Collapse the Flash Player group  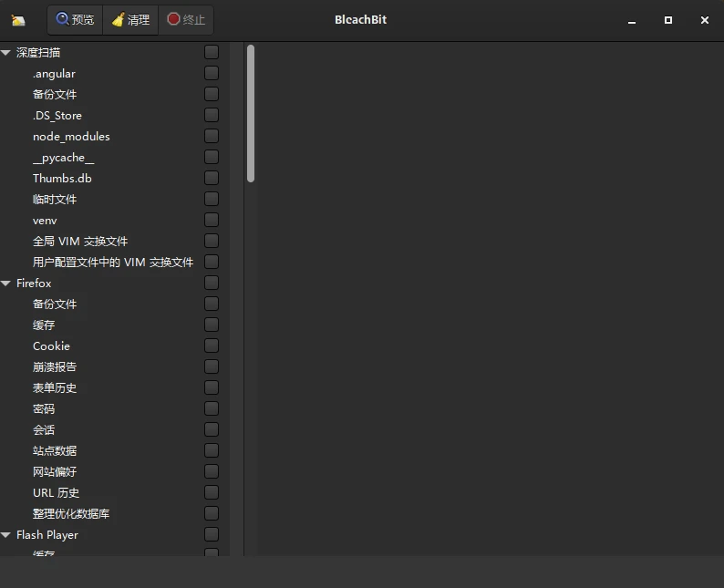pyautogui.click(x=6, y=535)
